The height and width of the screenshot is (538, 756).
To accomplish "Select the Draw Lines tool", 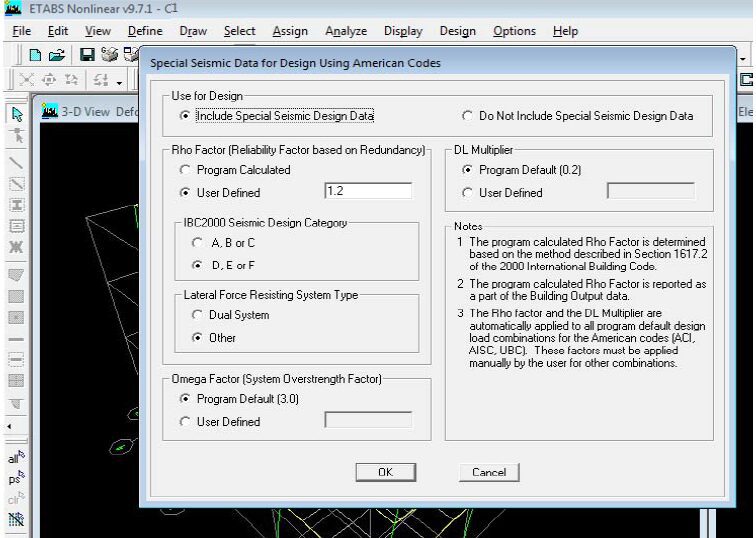I will click(16, 163).
